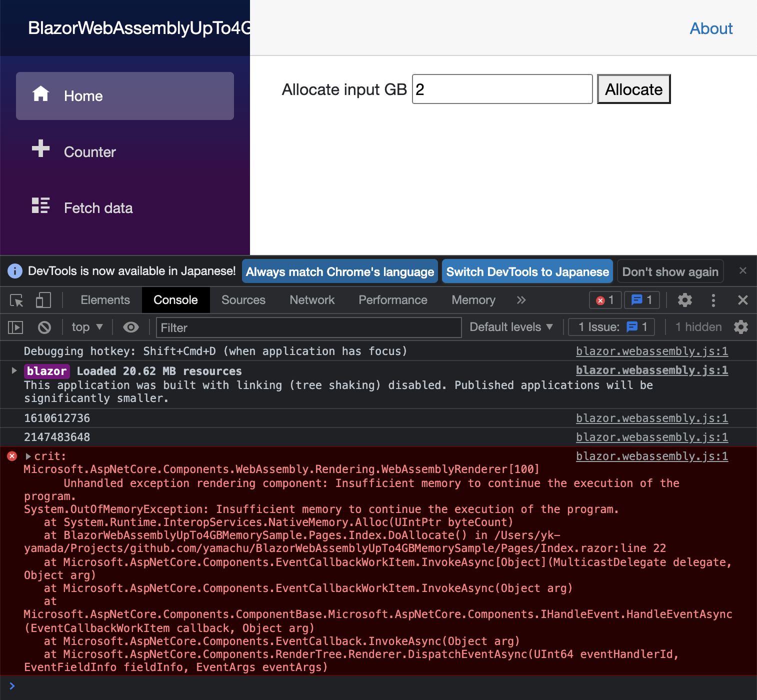Open console settings gear next to hidden count
The width and height of the screenshot is (757, 700).
[741, 327]
